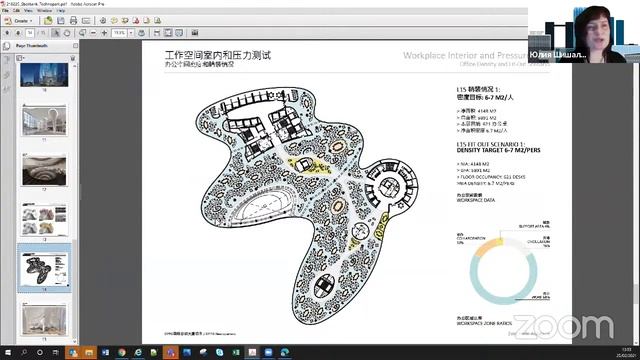Viewport: 640px width, 360px height.
Task: Click the Page Thumbnails panel icon
Action: 7,46
